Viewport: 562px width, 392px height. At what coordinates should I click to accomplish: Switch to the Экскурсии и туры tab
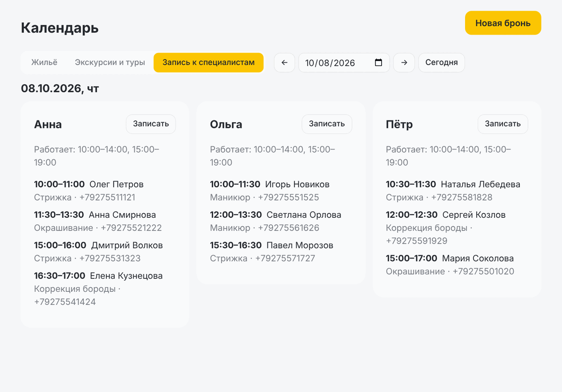pyautogui.click(x=110, y=62)
